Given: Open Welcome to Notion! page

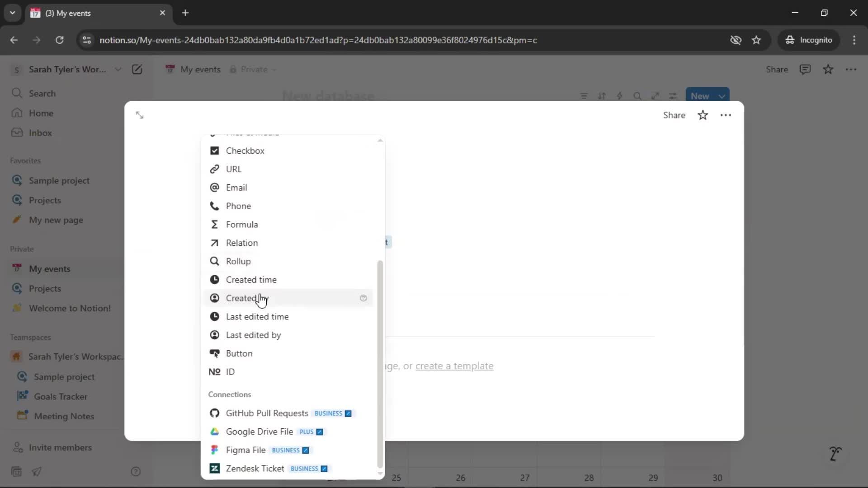Looking at the screenshot, I should coord(70,308).
